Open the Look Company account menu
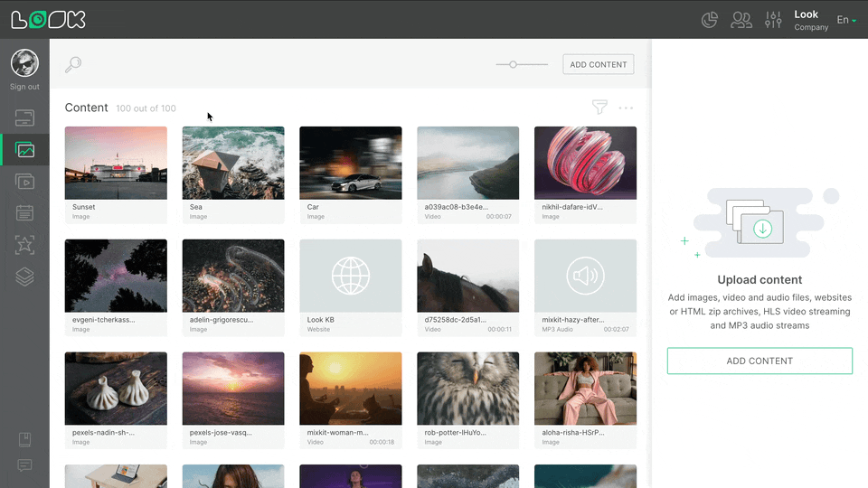The height and width of the screenshot is (488, 868). coord(810,20)
